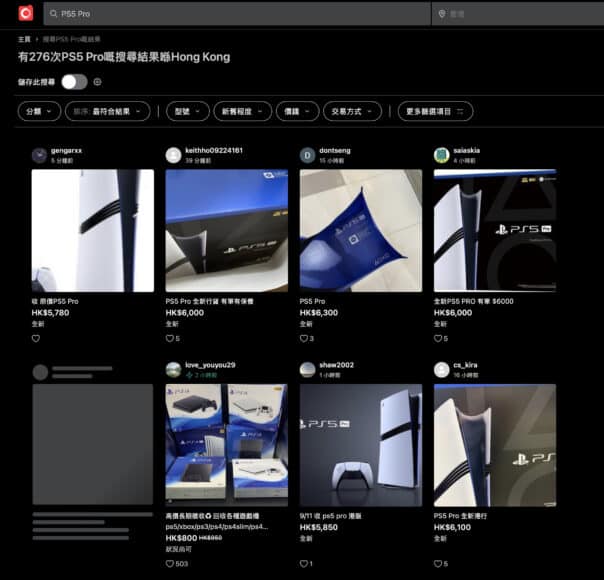Click the Carousell logo icon

coord(25,13)
